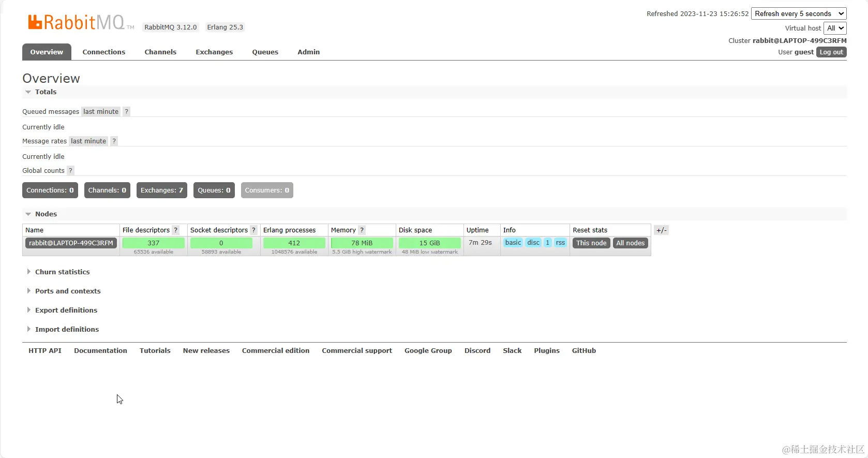Click the Uptime value 7m 29s
The height and width of the screenshot is (458, 868).
pos(480,242)
